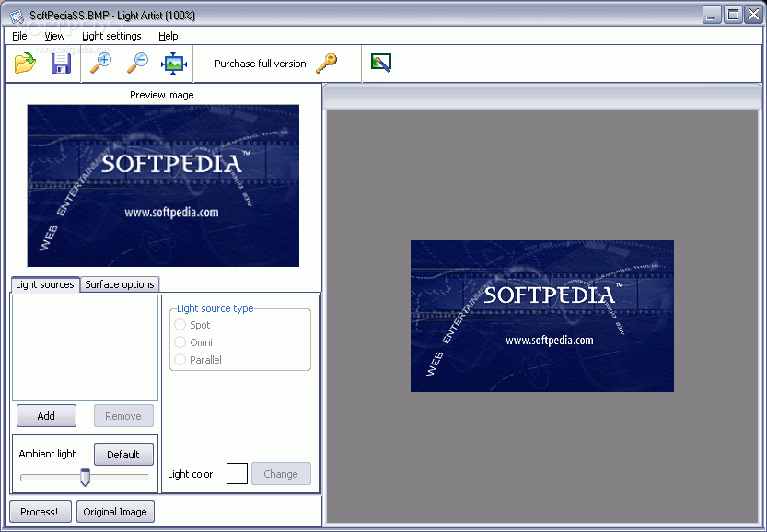Click the golden key purchase icon
The height and width of the screenshot is (532, 767).
pyautogui.click(x=326, y=64)
